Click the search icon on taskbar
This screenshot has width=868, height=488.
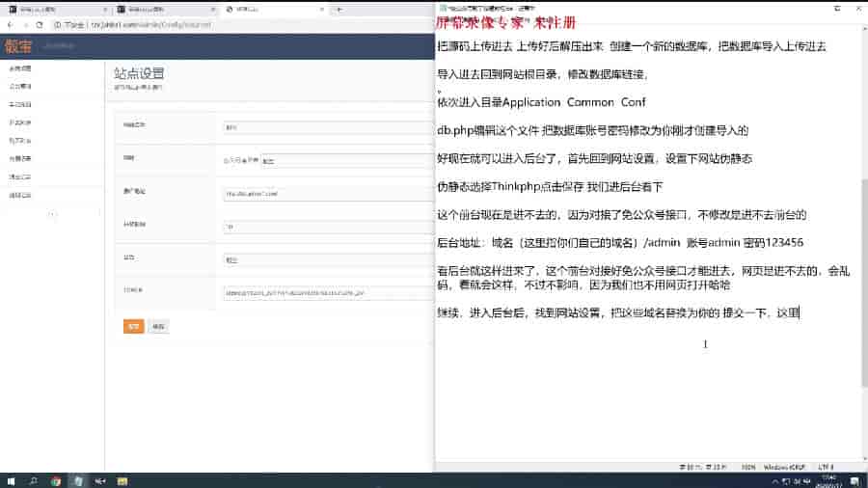[33, 480]
